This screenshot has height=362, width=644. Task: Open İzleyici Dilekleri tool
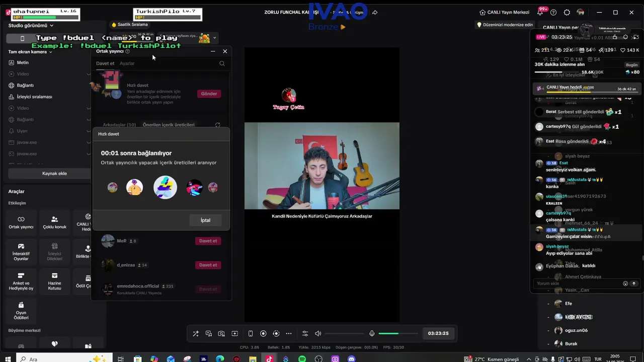point(54,251)
